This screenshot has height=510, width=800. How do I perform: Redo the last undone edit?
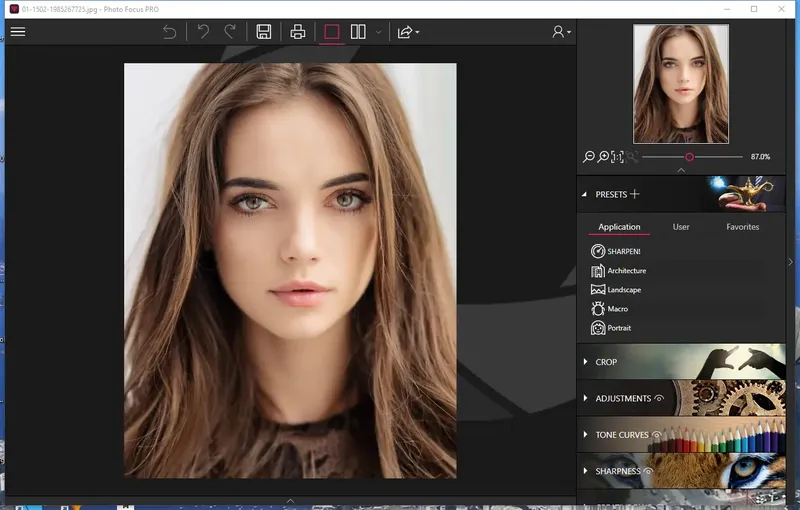(x=230, y=32)
